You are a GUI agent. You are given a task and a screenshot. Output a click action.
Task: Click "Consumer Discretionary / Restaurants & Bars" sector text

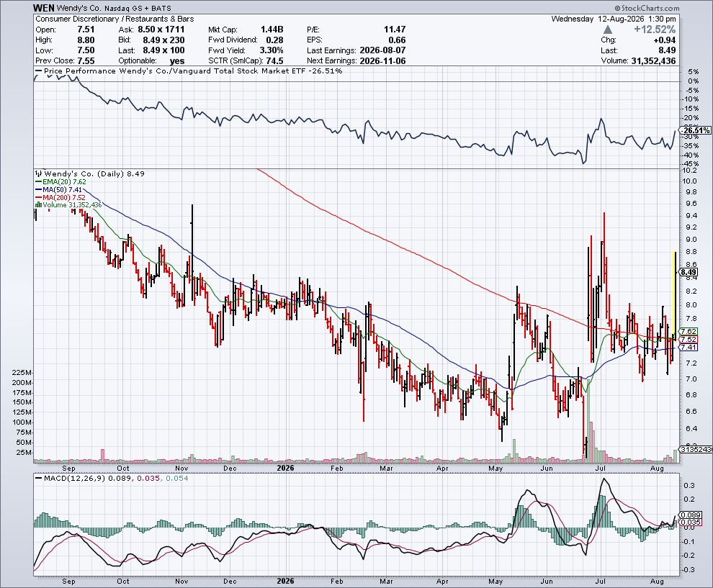115,19
